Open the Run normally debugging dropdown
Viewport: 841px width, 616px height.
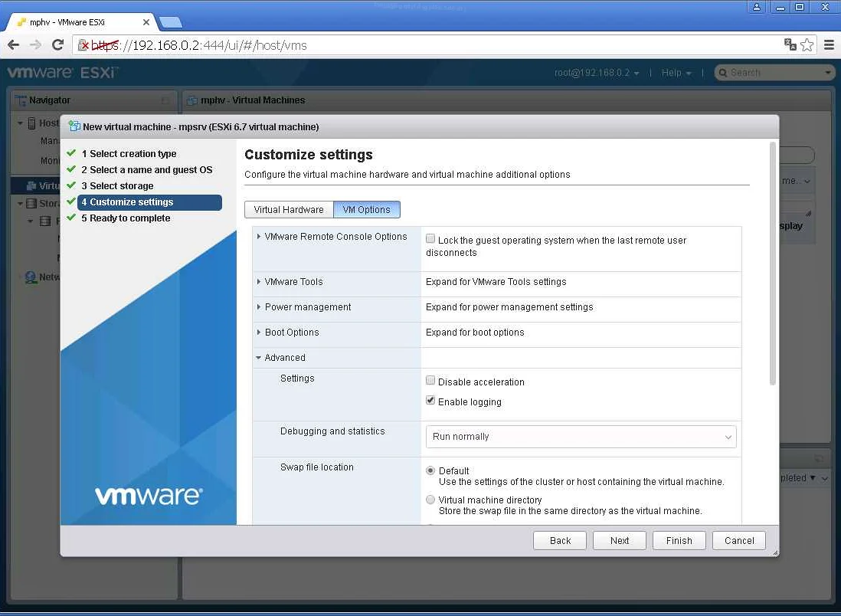pos(580,437)
